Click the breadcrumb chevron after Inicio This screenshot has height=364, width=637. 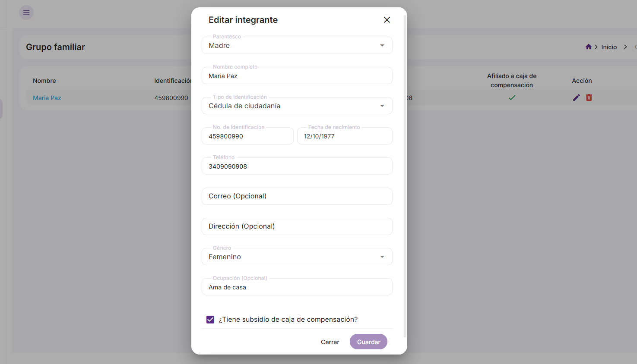pos(625,47)
